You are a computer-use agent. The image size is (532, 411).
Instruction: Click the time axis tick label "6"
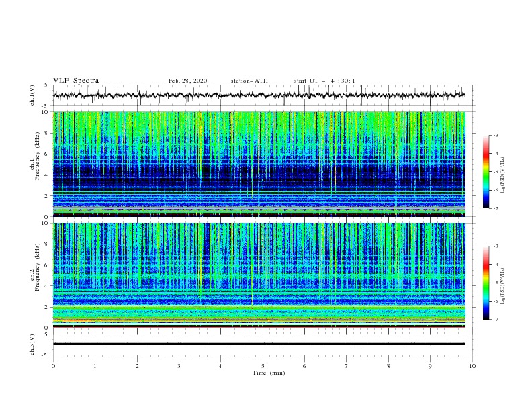click(304, 366)
